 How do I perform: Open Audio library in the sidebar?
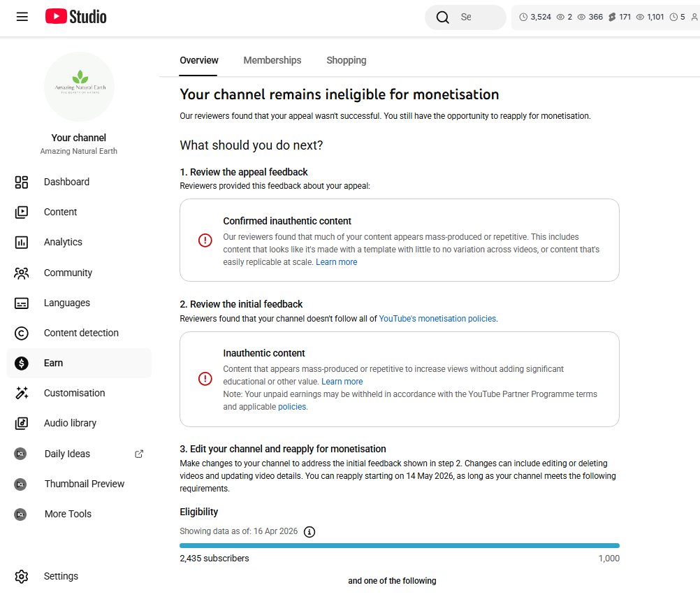pyautogui.click(x=79, y=423)
